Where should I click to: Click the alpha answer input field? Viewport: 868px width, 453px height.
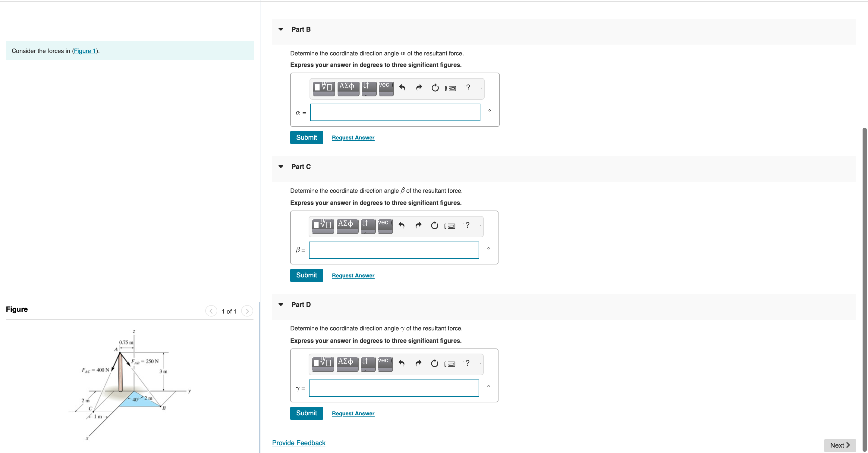[x=395, y=112]
